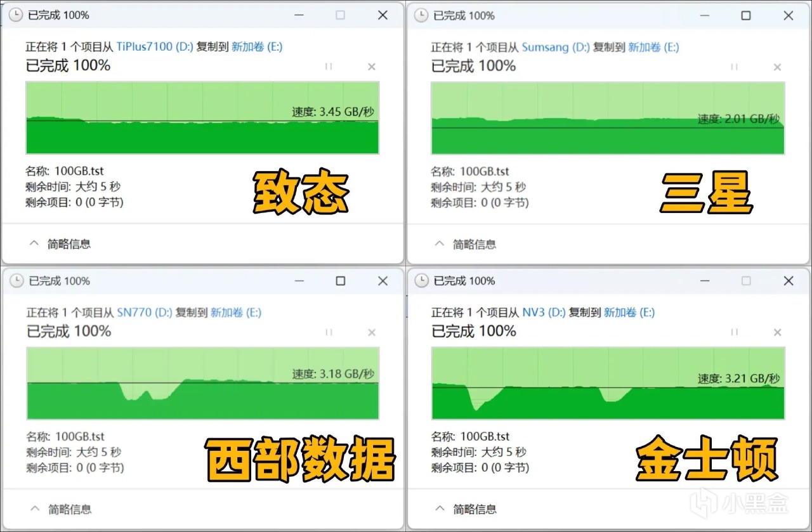
Task: Close the NV3 copy window
Action: point(788,281)
